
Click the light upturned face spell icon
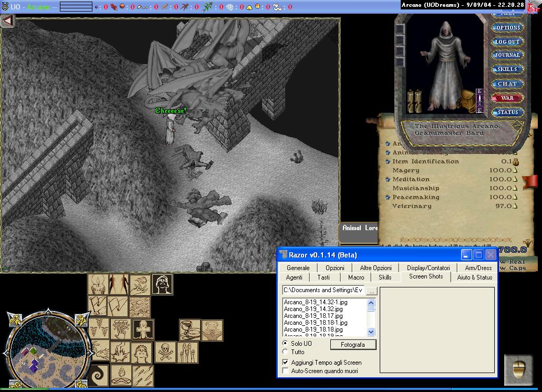(141, 352)
